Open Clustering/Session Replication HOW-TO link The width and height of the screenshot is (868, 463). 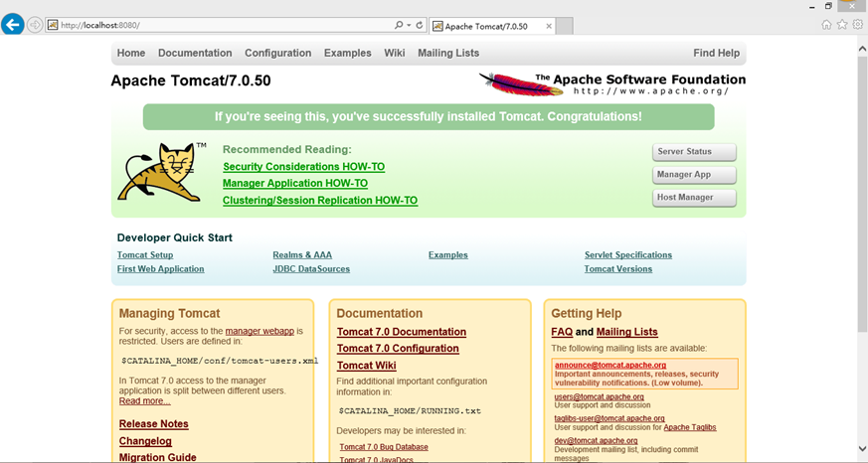point(320,201)
